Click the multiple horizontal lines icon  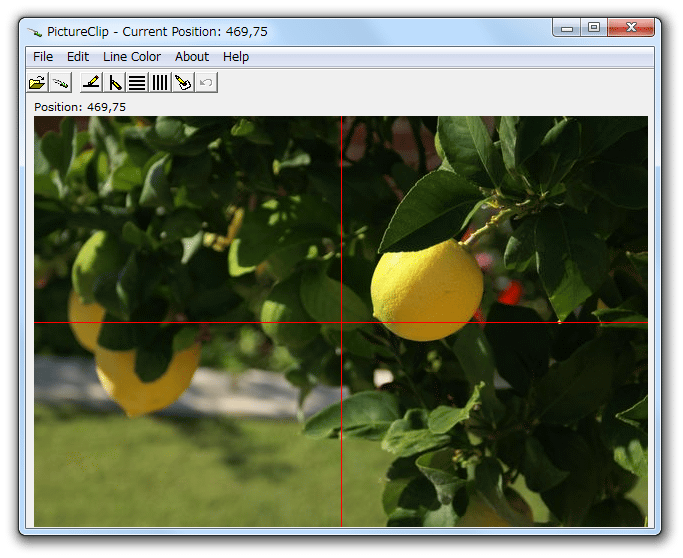coord(137,82)
